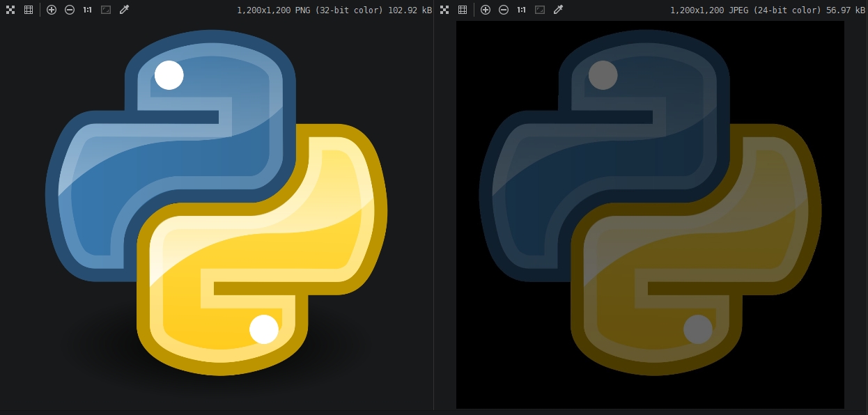Click the dimmed JPEG Python logo image
This screenshot has height=415, width=868.
pyautogui.click(x=650, y=214)
